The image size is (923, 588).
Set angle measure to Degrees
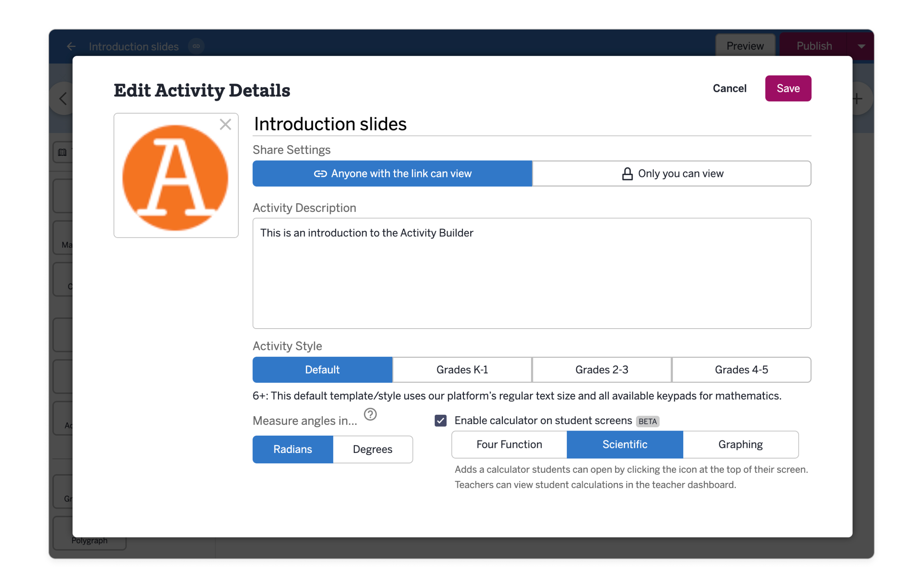[372, 449]
